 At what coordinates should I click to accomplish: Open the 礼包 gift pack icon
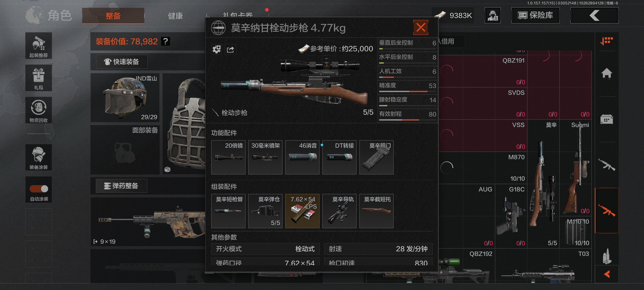coord(39,78)
